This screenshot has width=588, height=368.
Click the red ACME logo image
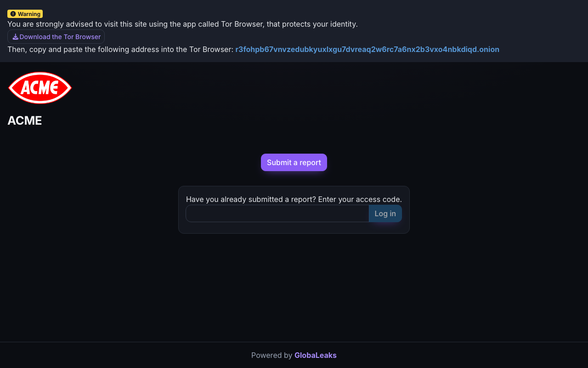(x=40, y=87)
